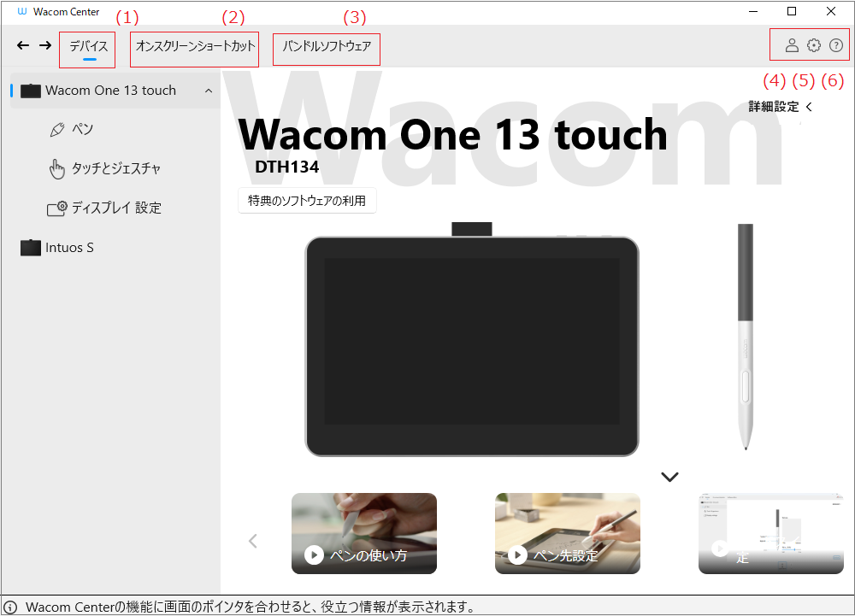Click the user account icon
This screenshot has width=855, height=616.
coord(791,45)
